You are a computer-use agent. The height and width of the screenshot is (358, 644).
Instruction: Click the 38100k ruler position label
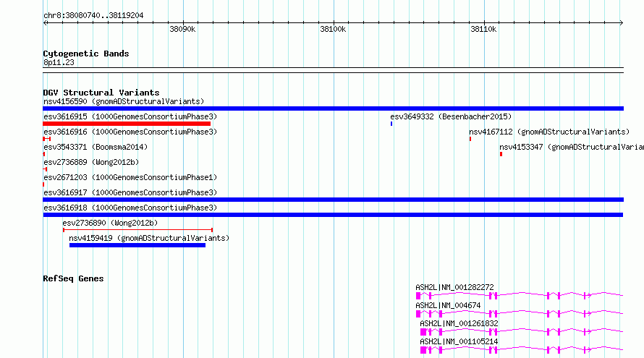coord(333,30)
